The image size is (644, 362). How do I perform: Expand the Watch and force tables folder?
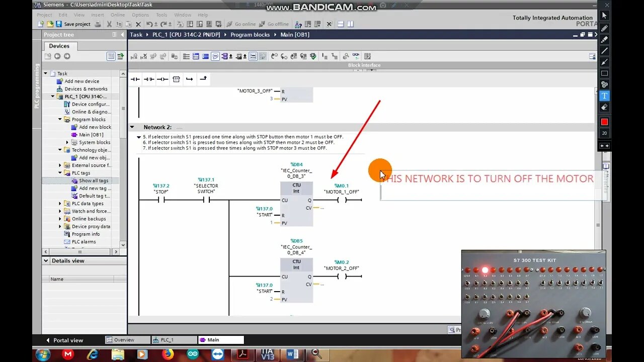[60, 211]
